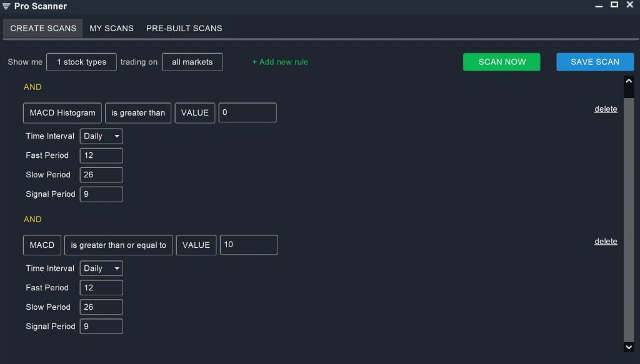Change the 'is greater than' condition

point(138,113)
